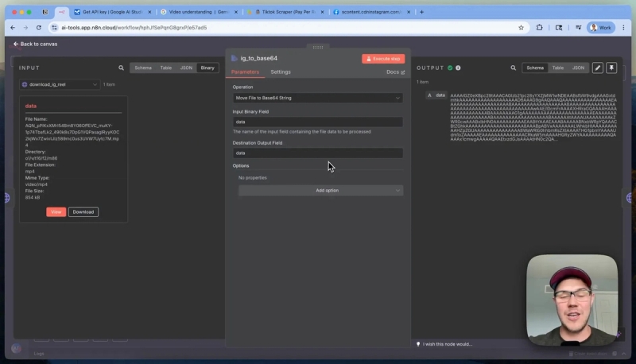636x364 pixels.
Task: Open the browser extensions icon
Action: tap(539, 28)
